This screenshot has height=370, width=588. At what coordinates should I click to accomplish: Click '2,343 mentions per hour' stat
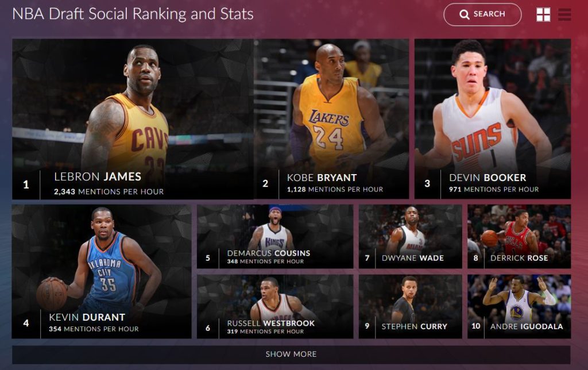pos(109,192)
